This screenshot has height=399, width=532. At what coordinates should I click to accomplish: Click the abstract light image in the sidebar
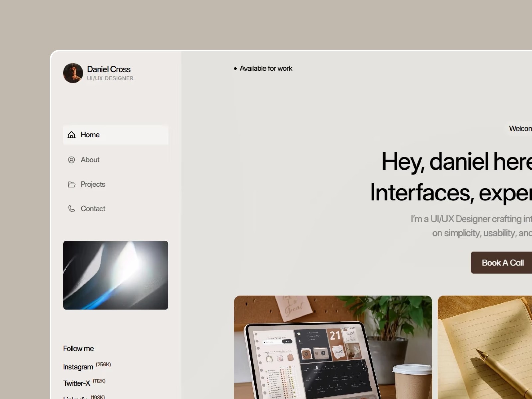point(115,275)
